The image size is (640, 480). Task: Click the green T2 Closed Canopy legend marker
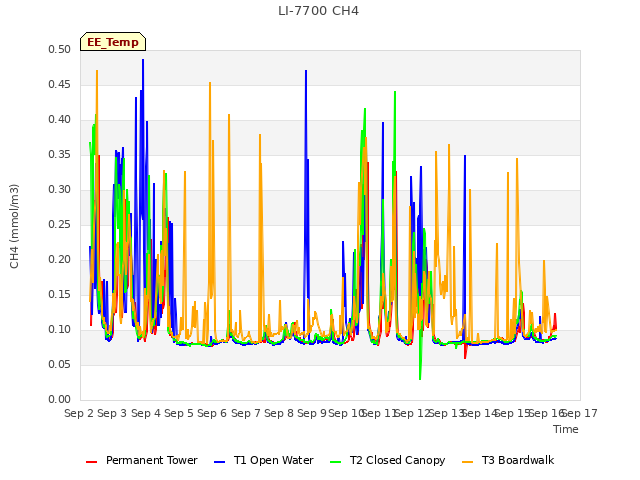click(x=335, y=462)
